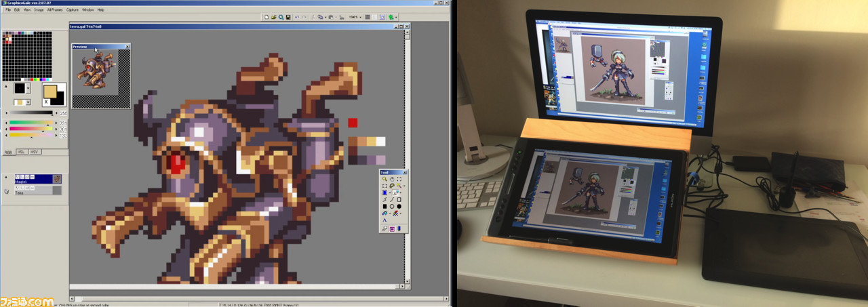
Task: Open the dropdown beside the black color box
Action: click(28, 88)
